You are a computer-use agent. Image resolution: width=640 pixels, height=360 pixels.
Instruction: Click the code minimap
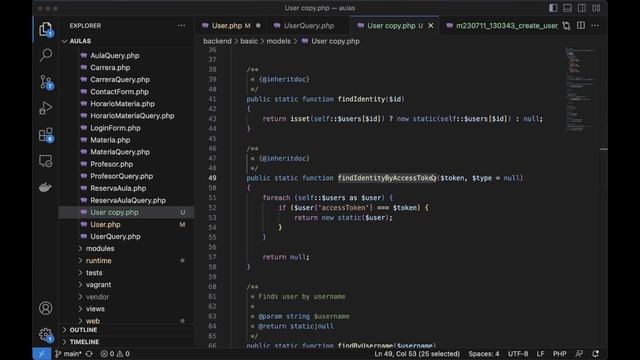pos(581,90)
